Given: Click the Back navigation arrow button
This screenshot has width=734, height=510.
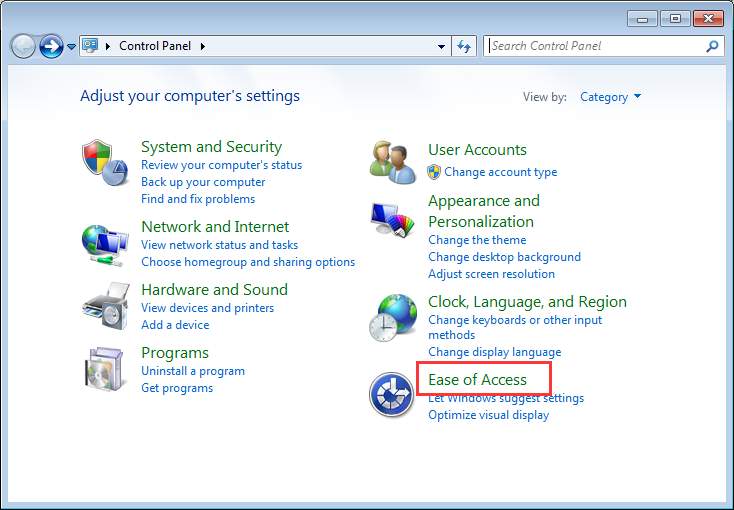Looking at the screenshot, I should 22,46.
